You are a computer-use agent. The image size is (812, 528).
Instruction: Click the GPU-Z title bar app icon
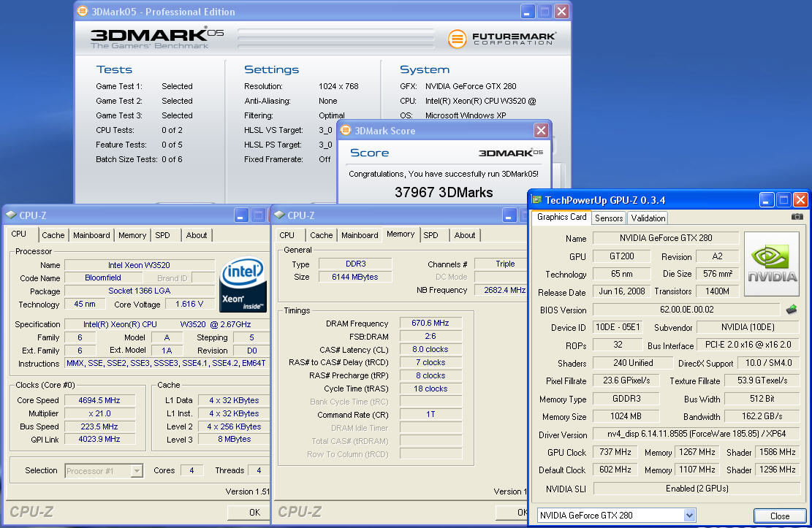[x=537, y=200]
